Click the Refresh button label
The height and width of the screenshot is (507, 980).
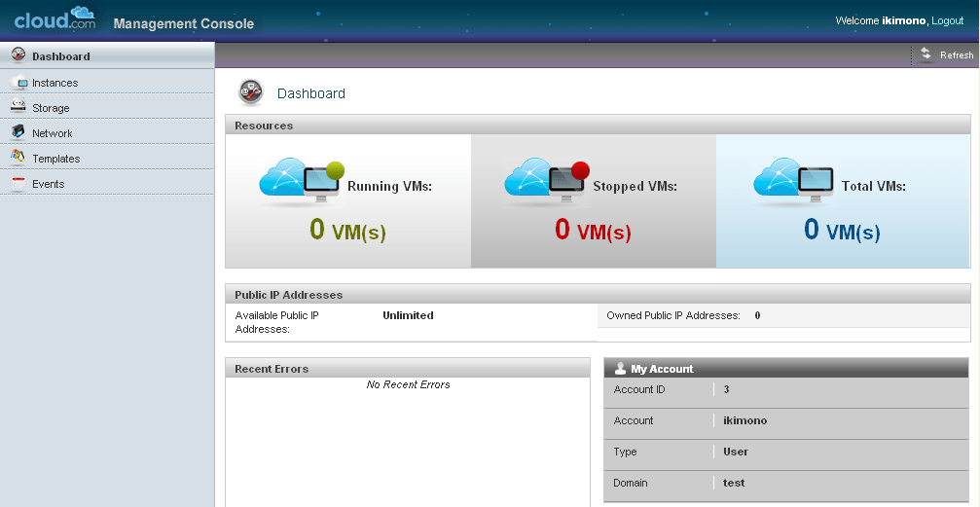(x=957, y=55)
